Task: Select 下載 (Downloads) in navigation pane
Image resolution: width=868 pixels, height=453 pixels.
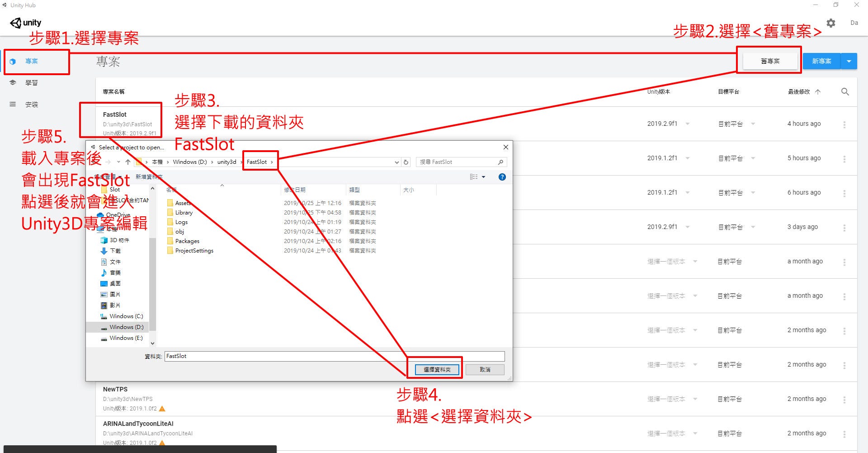Action: tap(115, 251)
